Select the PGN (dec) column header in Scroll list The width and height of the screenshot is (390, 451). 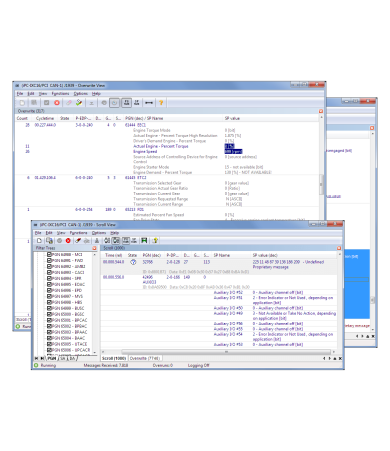point(152,255)
